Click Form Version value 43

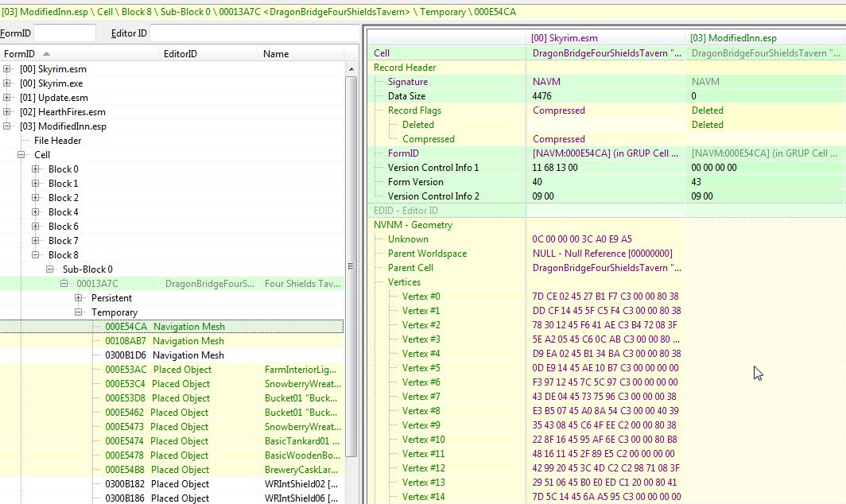click(x=696, y=182)
